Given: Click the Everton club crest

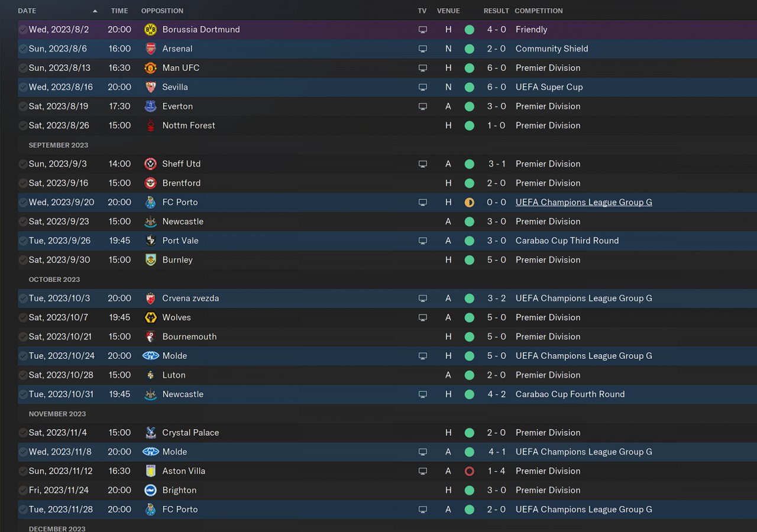Looking at the screenshot, I should pyautogui.click(x=150, y=106).
